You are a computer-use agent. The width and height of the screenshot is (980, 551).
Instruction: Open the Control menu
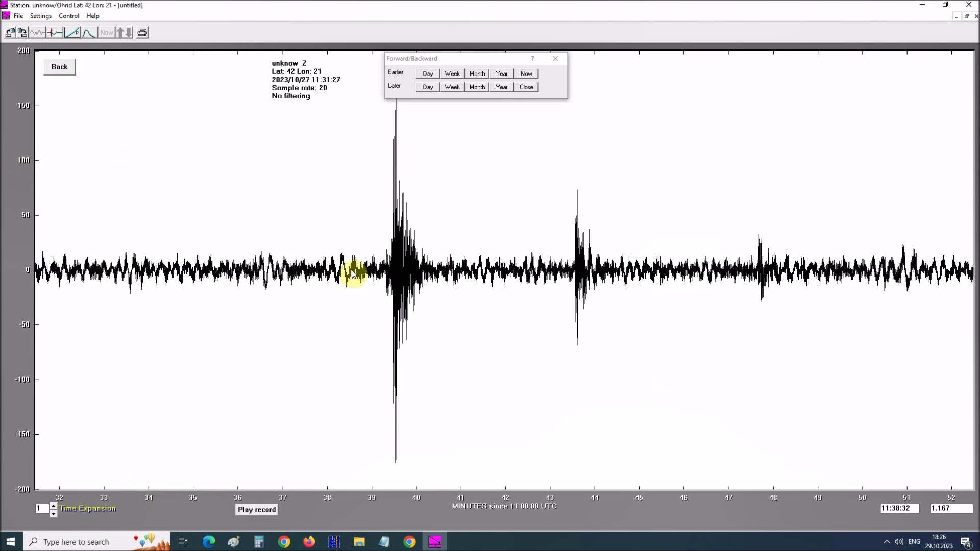click(69, 16)
